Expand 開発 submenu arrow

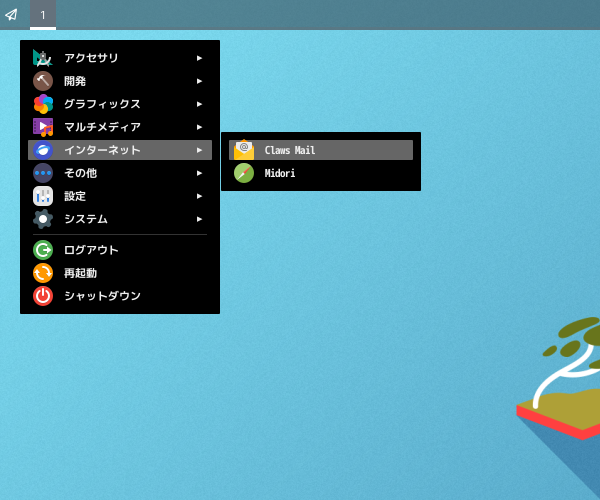pyautogui.click(x=199, y=81)
